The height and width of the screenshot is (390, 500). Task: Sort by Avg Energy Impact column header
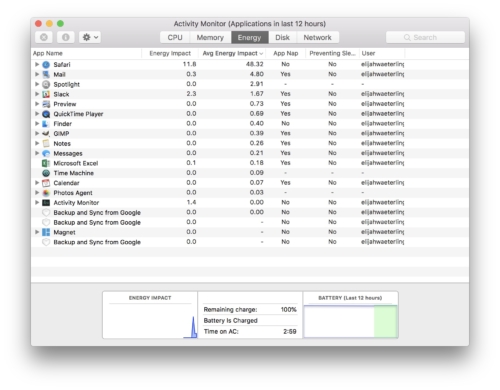point(233,53)
